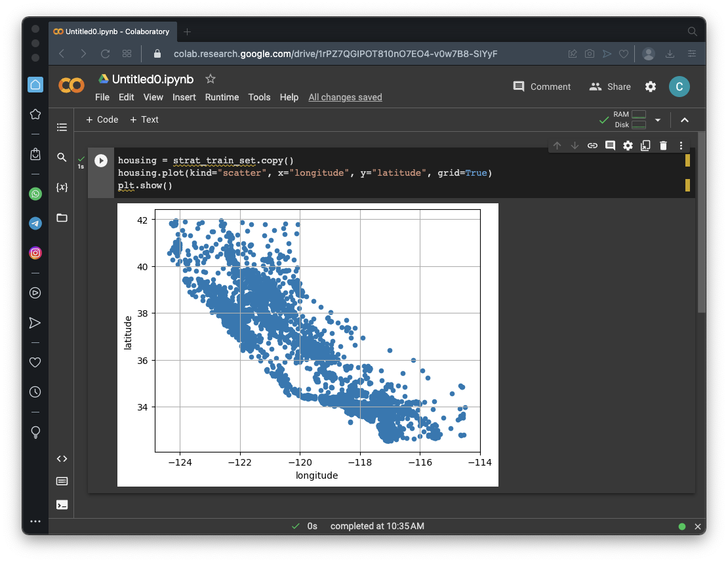
Task: Open code snippets panel
Action: coord(62,459)
